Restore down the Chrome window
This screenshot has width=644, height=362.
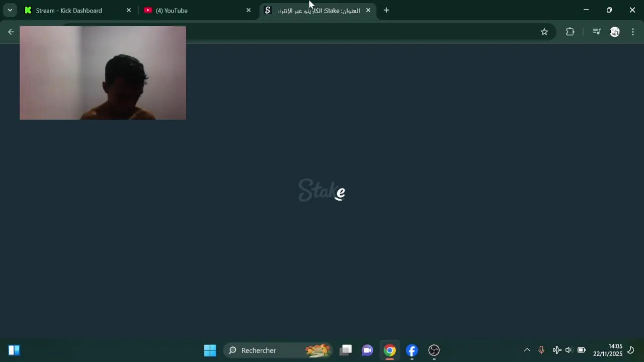609,10
